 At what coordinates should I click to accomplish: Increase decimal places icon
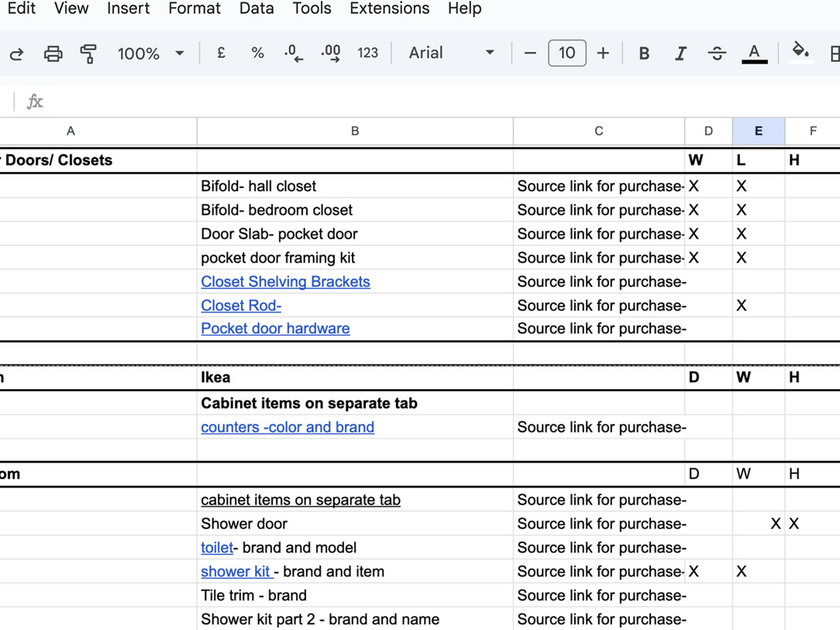(331, 53)
